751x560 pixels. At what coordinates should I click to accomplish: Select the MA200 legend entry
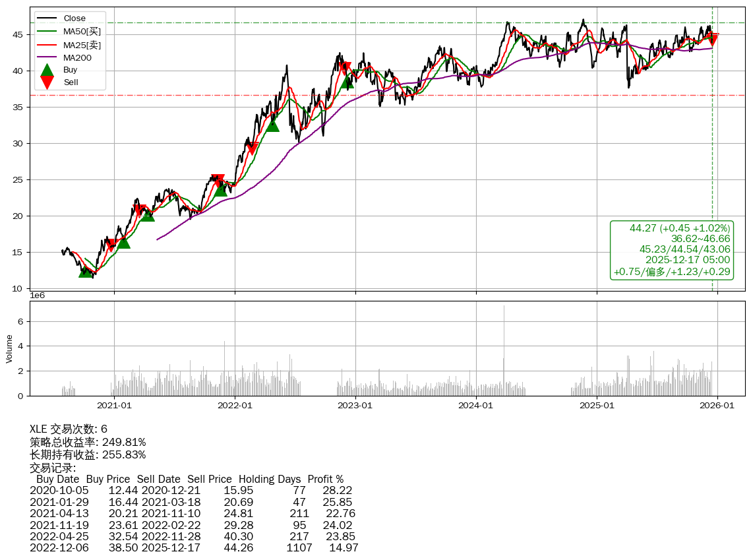pos(77,57)
